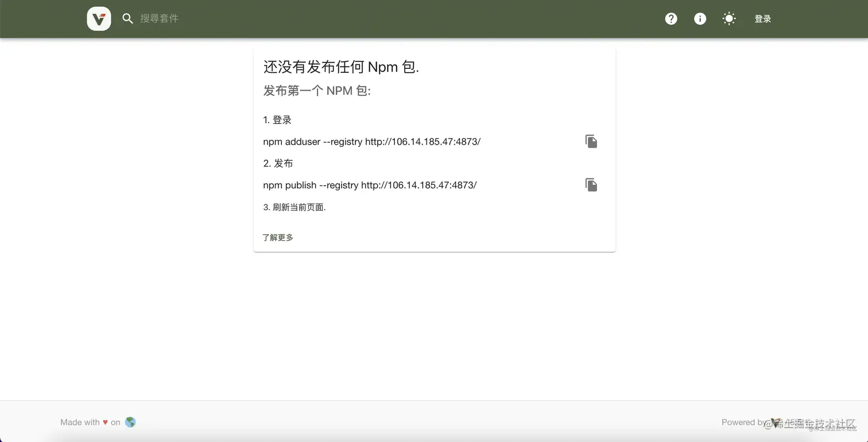Click the search magnifier icon
Image resolution: width=868 pixels, height=442 pixels.
point(128,19)
